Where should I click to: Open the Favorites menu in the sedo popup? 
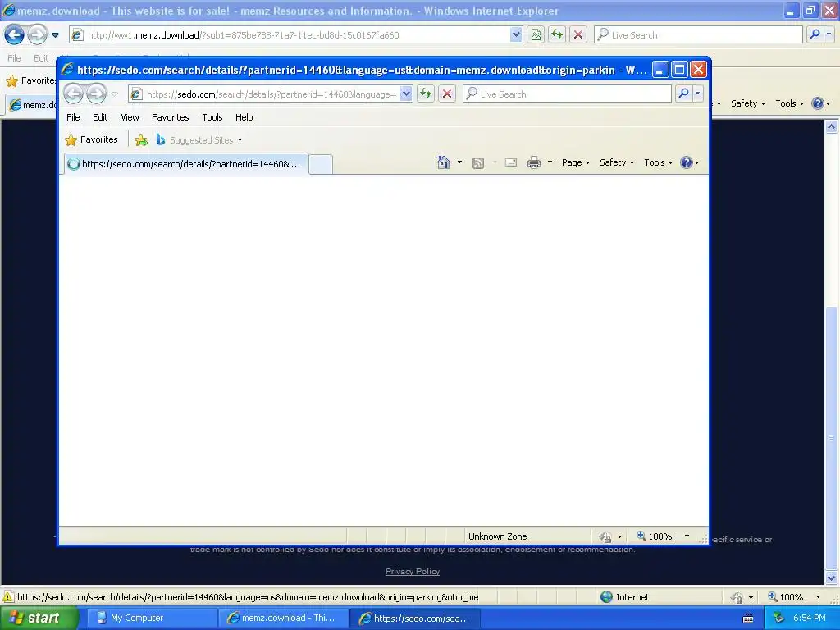pyautogui.click(x=171, y=117)
